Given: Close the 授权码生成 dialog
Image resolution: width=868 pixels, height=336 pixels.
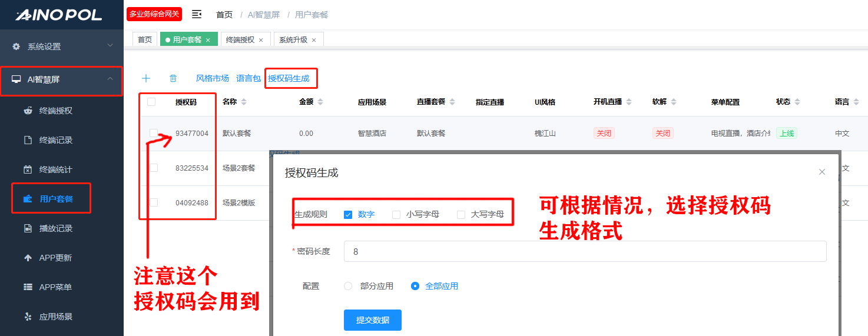Looking at the screenshot, I should click(822, 172).
